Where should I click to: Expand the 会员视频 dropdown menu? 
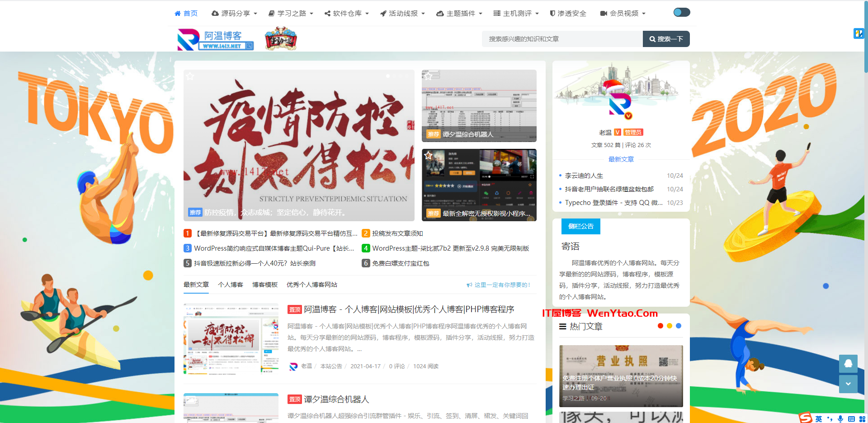coord(623,14)
